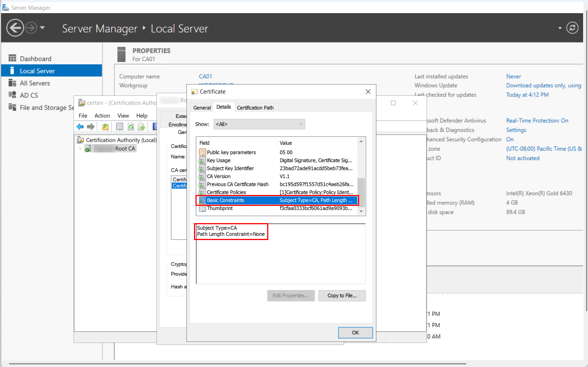Click the CA01 computer name link

click(205, 76)
